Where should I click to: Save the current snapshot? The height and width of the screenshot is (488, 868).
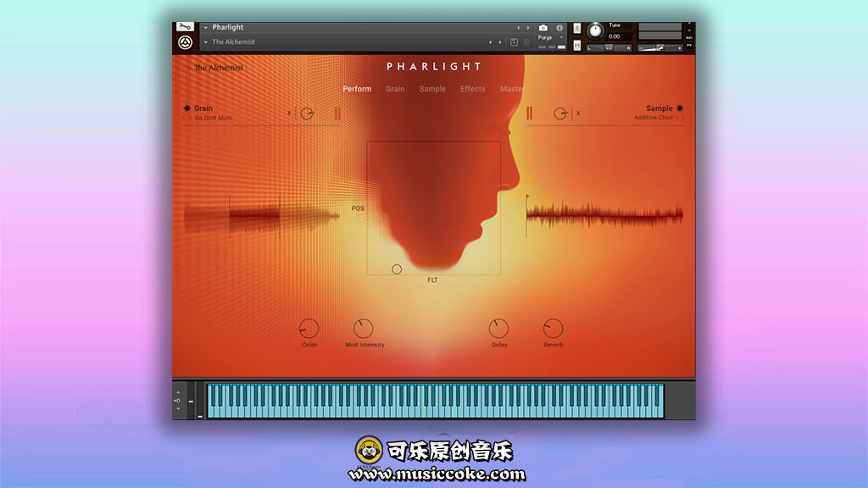[x=514, y=42]
